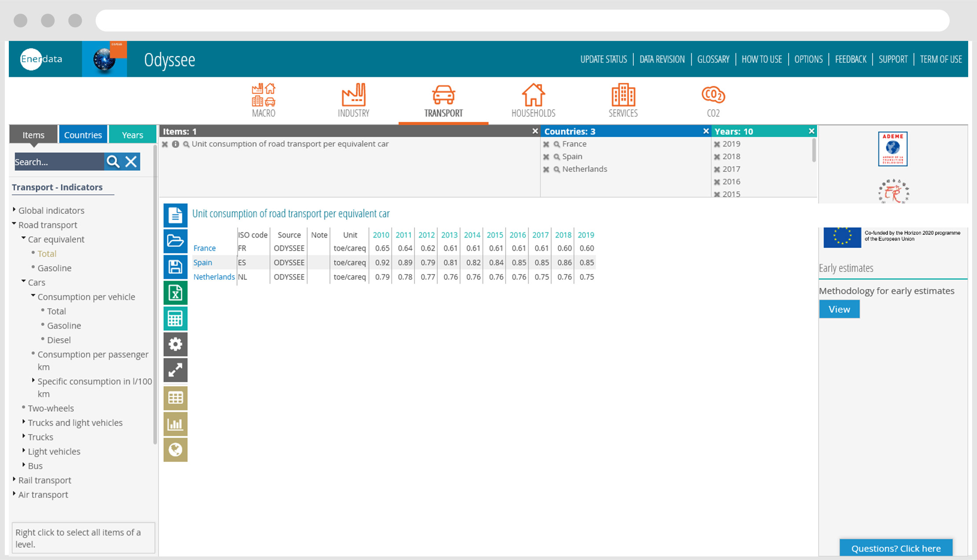
Task: Open the settings gear icon
Action: pyautogui.click(x=175, y=344)
